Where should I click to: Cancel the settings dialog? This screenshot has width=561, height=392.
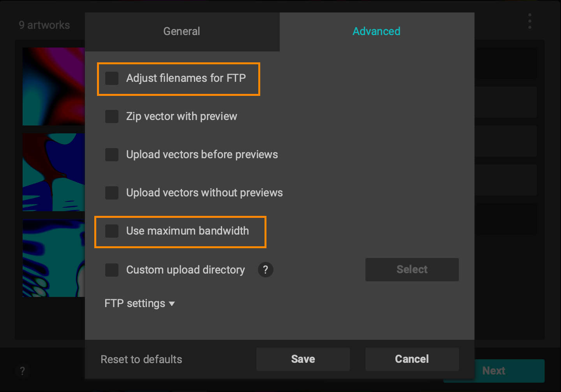pos(412,359)
